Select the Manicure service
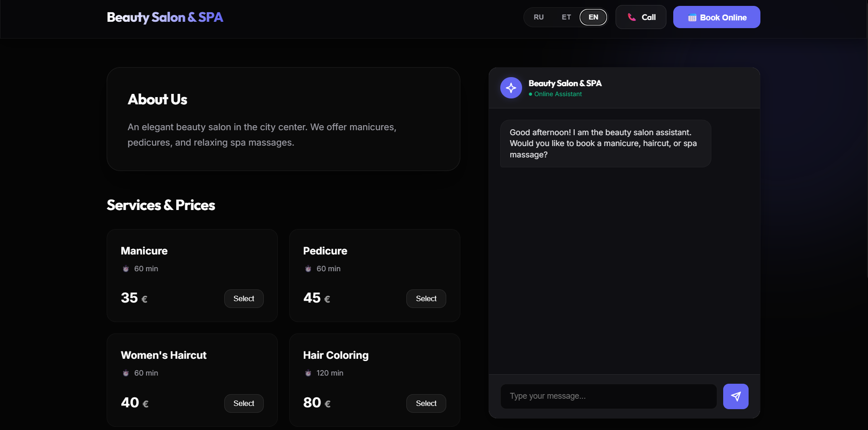 pyautogui.click(x=244, y=298)
